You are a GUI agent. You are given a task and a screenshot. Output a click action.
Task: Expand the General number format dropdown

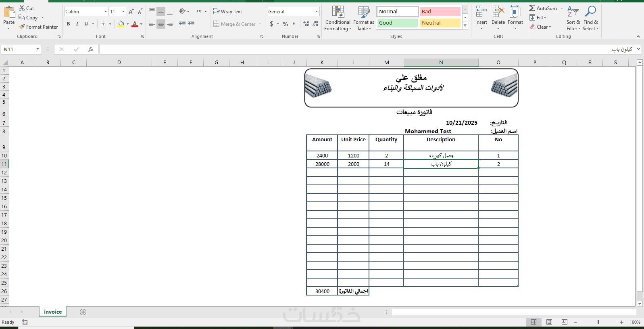317,12
